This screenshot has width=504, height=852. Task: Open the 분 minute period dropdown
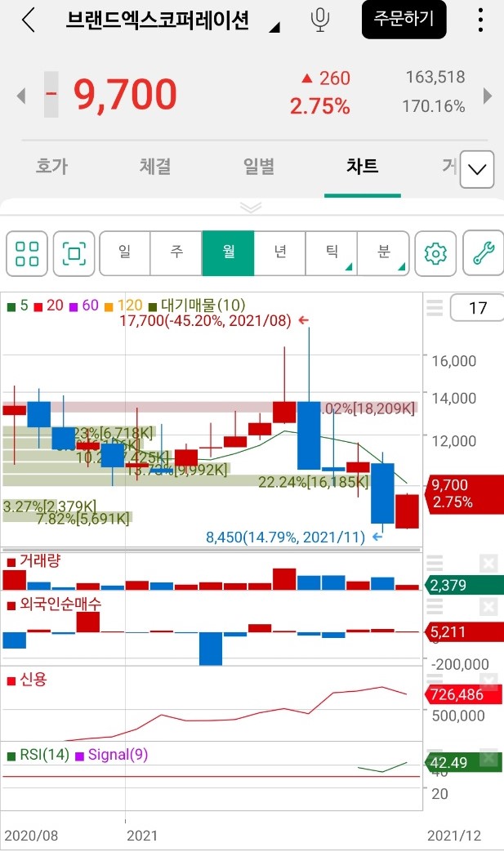click(383, 253)
